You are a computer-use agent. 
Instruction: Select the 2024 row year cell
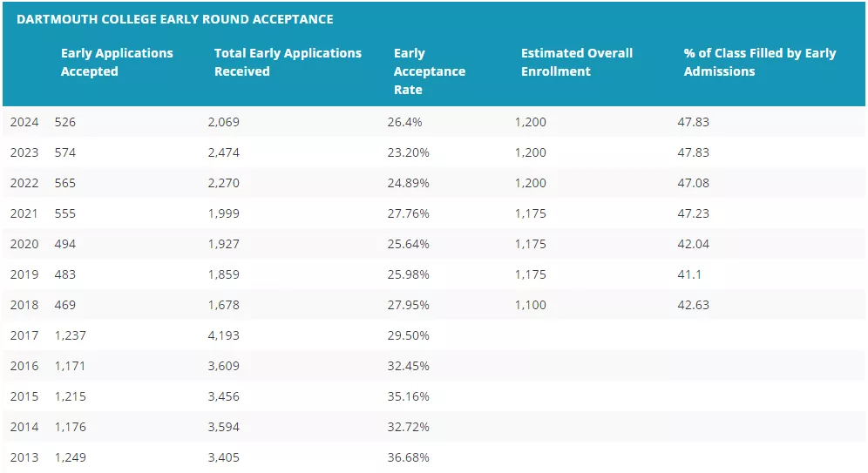tap(24, 122)
